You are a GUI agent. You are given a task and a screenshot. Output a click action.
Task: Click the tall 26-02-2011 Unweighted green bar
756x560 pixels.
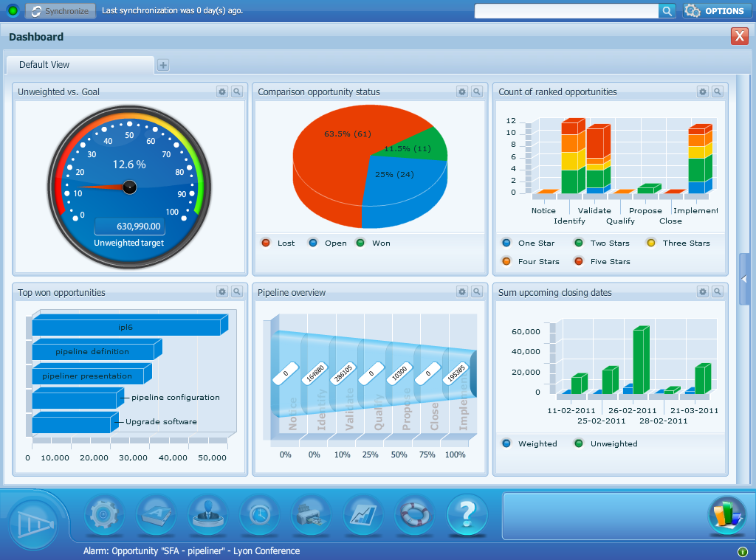pos(641,360)
